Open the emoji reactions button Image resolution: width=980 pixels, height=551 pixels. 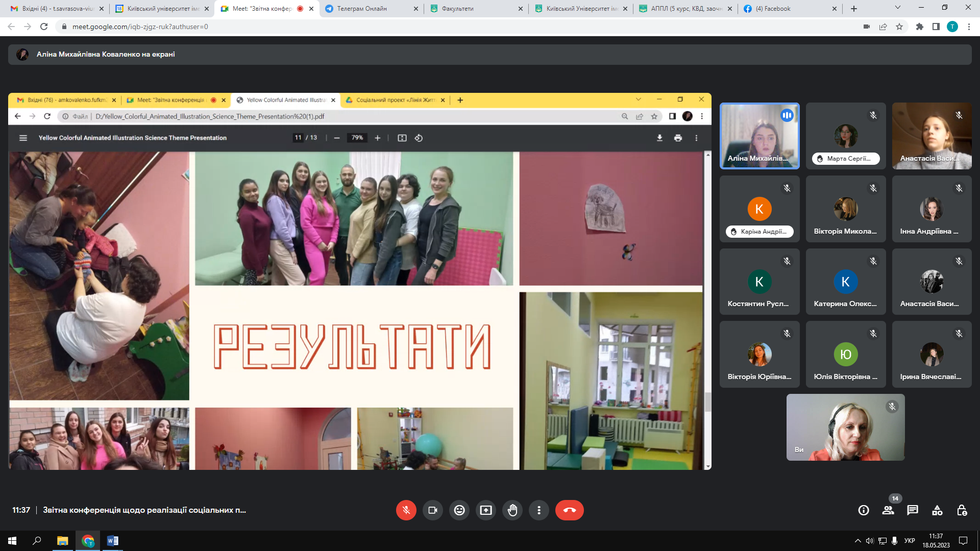point(459,510)
